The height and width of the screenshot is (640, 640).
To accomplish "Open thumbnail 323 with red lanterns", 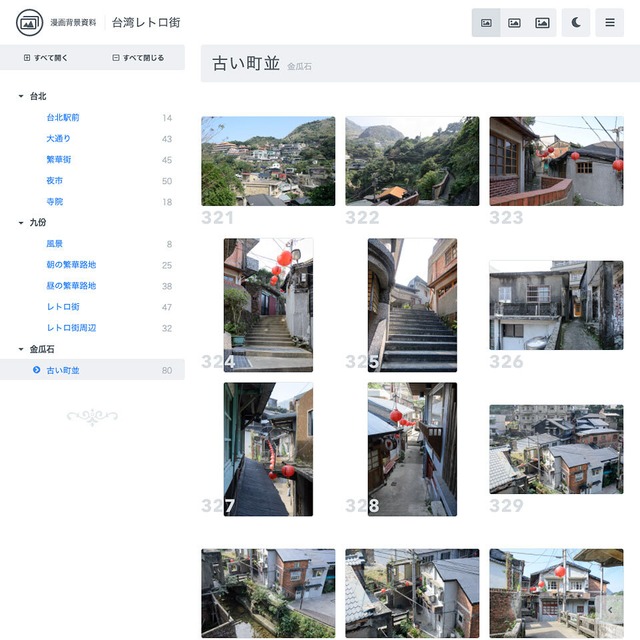I will point(556,161).
